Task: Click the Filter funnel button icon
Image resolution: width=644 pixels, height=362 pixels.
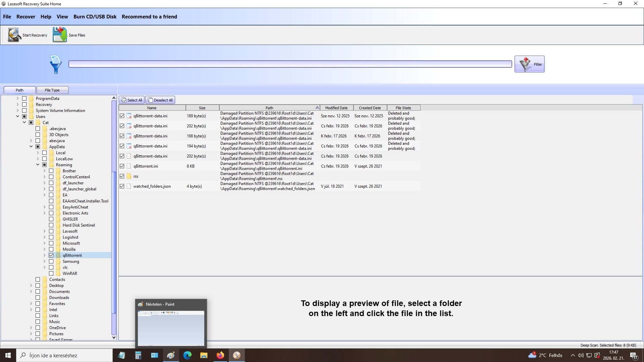Action: tap(525, 64)
